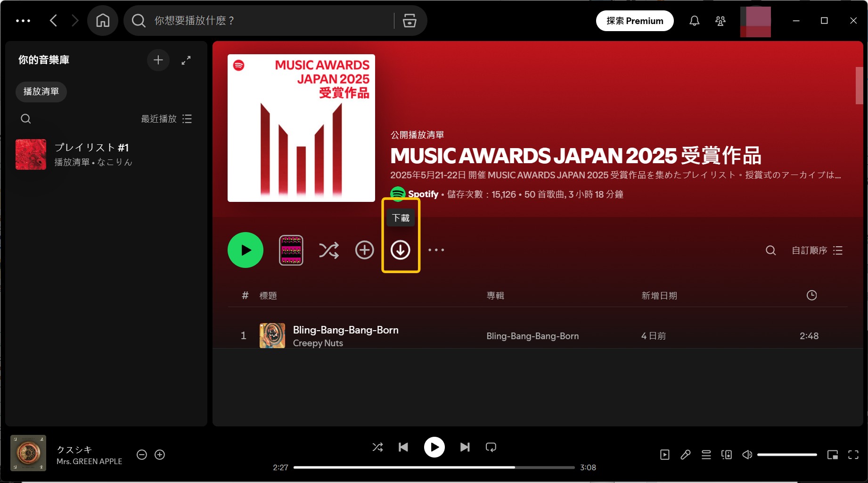868x483 pixels.
Task: Select the 播放清單 filter chip
Action: click(41, 92)
